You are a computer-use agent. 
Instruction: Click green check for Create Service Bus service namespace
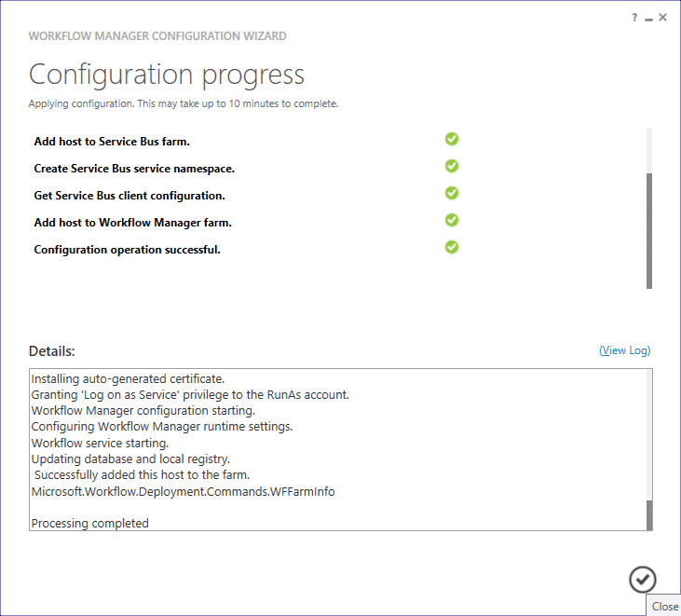(452, 166)
